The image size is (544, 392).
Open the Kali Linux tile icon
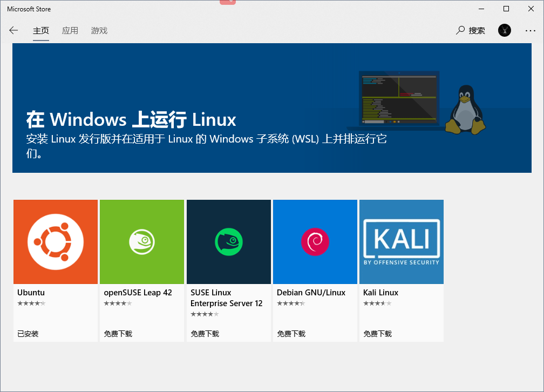coord(402,242)
